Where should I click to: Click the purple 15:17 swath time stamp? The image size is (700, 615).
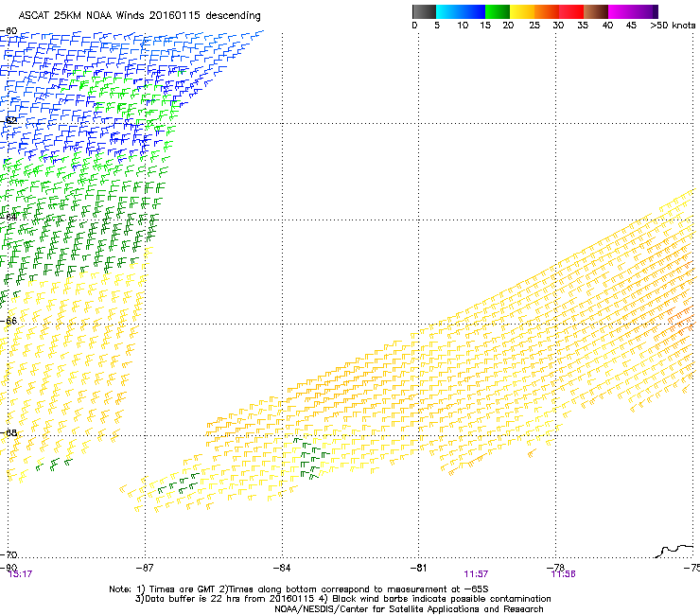(20, 574)
